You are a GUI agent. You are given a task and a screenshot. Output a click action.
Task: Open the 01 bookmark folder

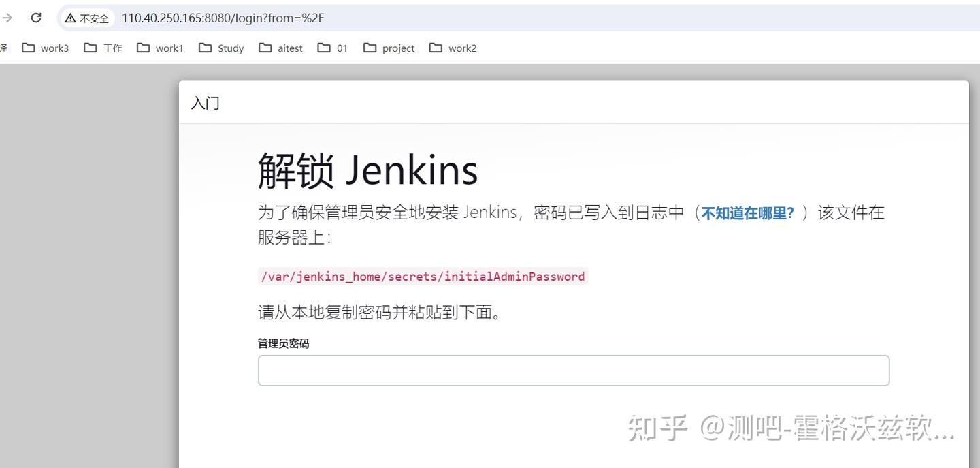pos(332,48)
